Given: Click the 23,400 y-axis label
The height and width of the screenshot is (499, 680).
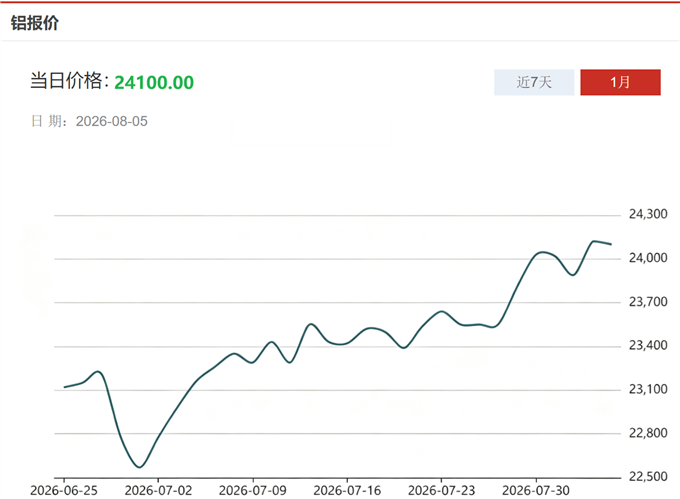Looking at the screenshot, I should 648,345.
